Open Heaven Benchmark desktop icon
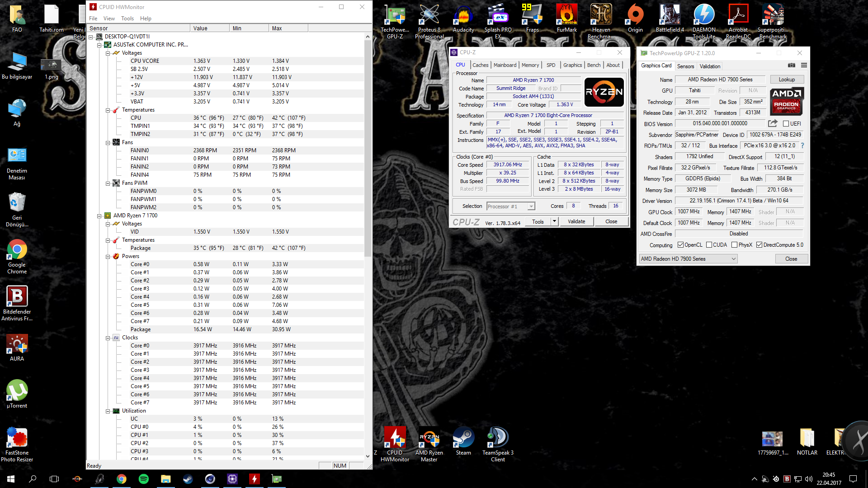The image size is (868, 488). click(x=601, y=21)
